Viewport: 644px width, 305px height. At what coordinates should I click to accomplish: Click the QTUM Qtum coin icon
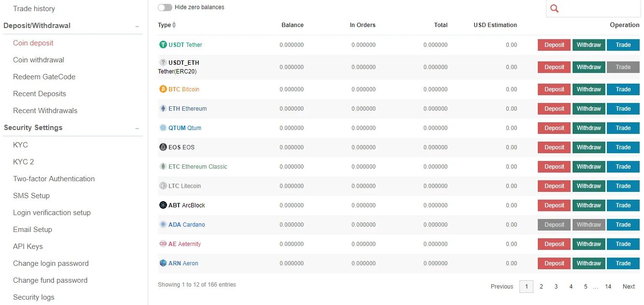[x=163, y=128]
